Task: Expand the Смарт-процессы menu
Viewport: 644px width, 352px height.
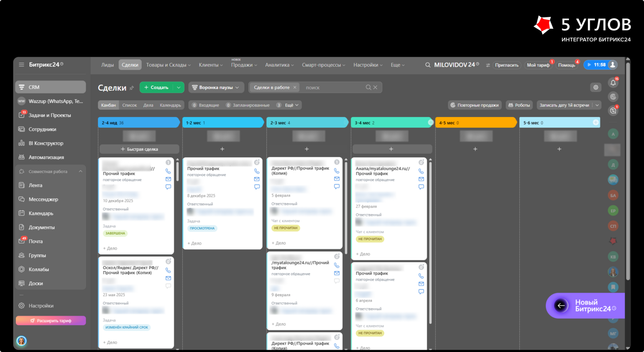Action: 324,65
